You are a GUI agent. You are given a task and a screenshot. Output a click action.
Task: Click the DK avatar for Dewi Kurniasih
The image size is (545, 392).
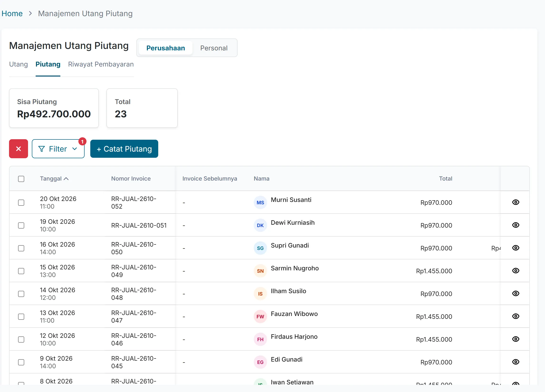[260, 225]
